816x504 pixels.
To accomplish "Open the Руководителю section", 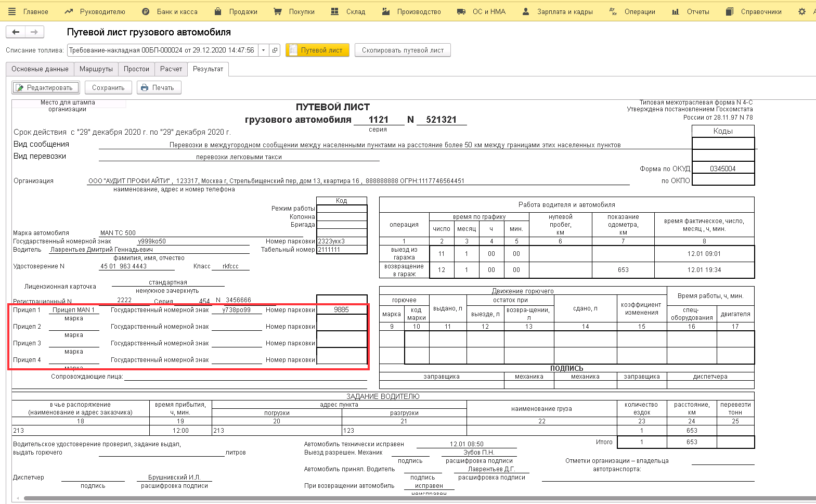I will coord(95,11).
